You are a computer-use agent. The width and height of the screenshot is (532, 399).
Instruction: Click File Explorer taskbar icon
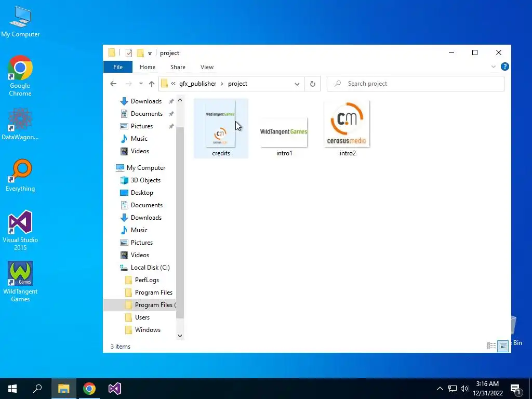pyautogui.click(x=63, y=389)
